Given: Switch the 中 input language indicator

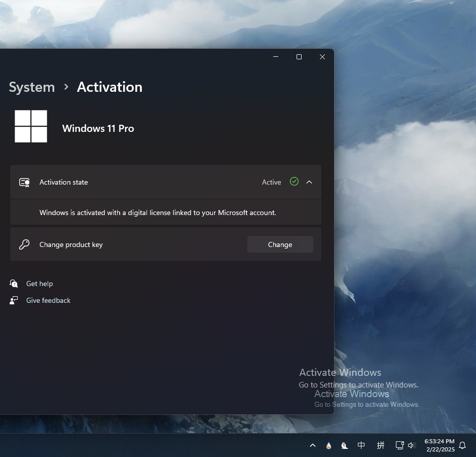Looking at the screenshot, I should click(361, 445).
